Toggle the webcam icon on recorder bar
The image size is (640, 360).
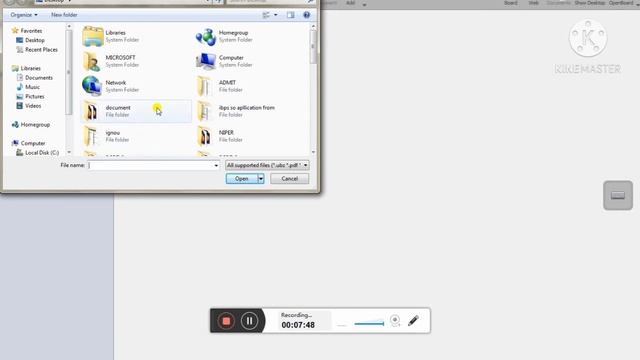pos(395,320)
